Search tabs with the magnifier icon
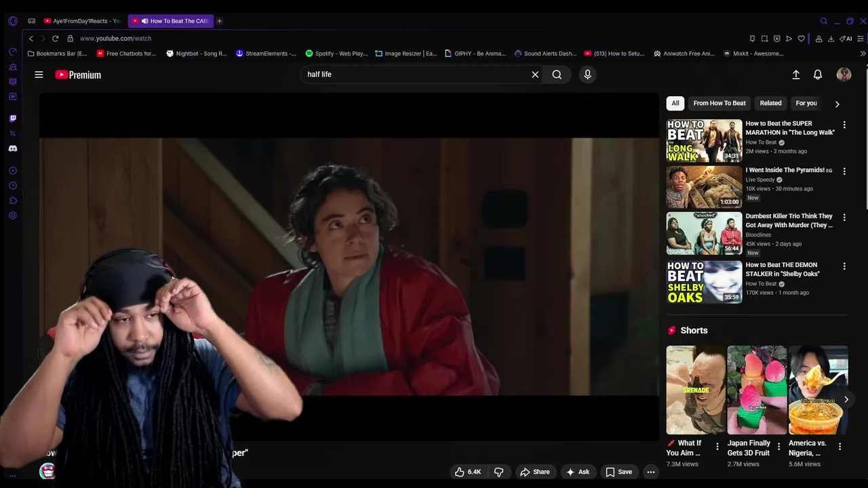Image resolution: width=868 pixels, height=488 pixels. tap(824, 21)
